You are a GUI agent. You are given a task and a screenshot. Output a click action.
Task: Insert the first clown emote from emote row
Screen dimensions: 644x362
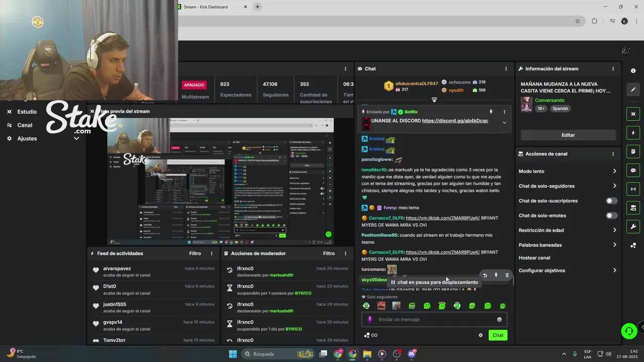[366, 306]
